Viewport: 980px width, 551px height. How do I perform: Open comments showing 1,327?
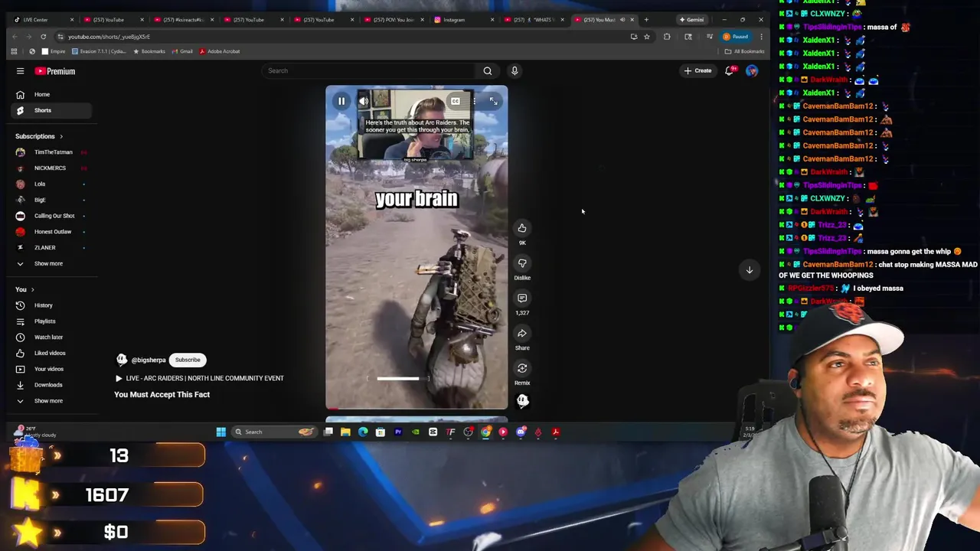(522, 298)
